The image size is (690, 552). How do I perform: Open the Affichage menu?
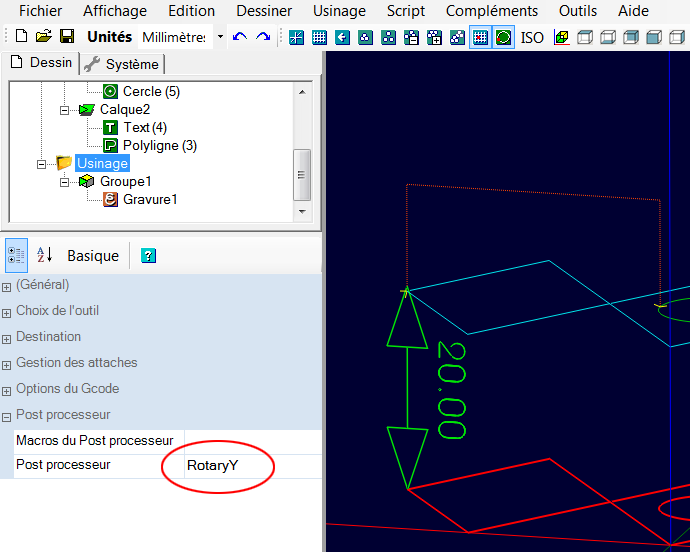coord(115,11)
